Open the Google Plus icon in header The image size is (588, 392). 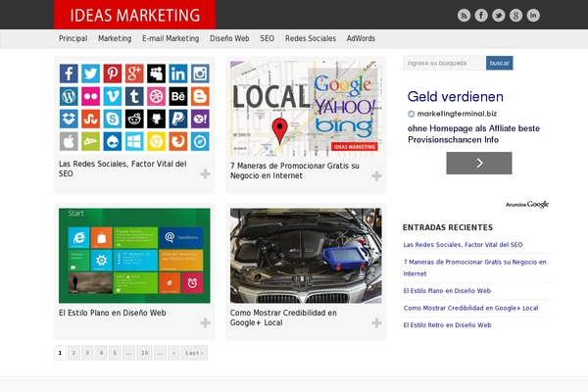(x=516, y=16)
